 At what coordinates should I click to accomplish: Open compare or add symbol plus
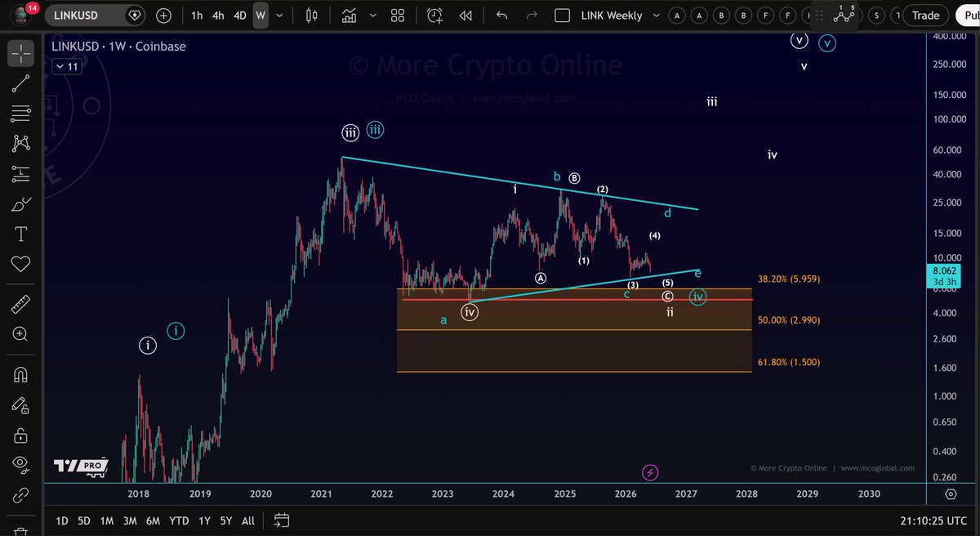pyautogui.click(x=163, y=16)
